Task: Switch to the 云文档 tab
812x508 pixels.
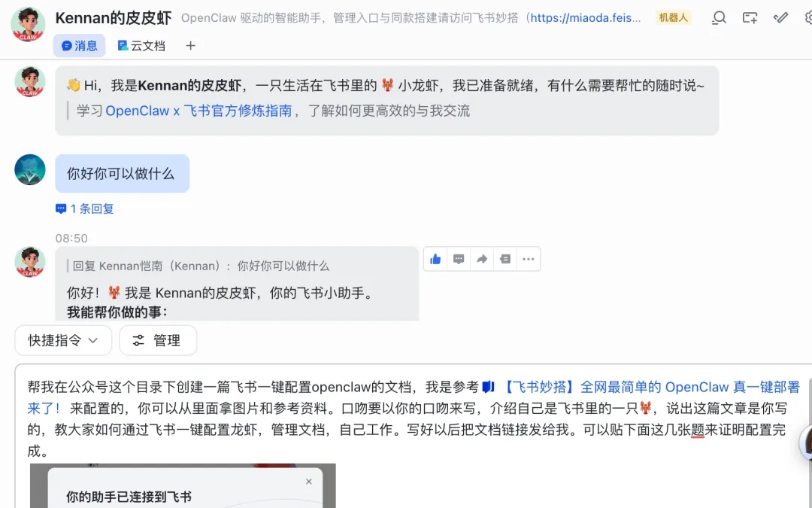Action: [x=141, y=46]
